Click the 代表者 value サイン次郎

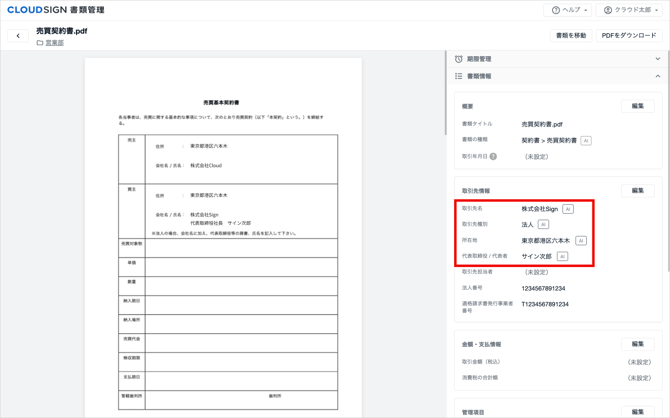(x=537, y=256)
